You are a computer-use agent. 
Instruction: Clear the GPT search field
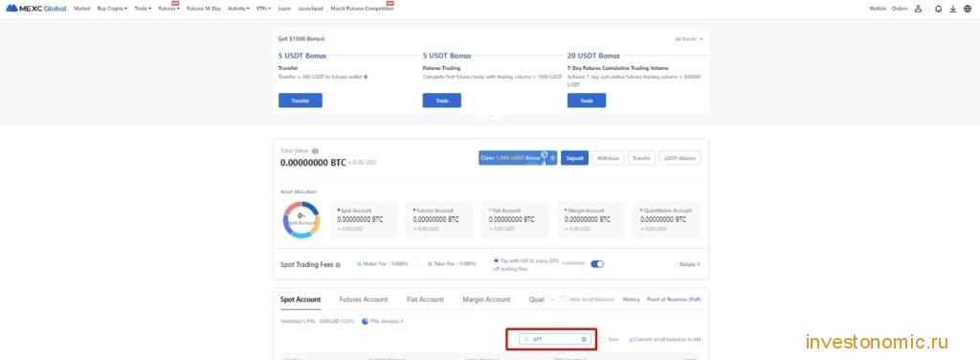(584, 339)
